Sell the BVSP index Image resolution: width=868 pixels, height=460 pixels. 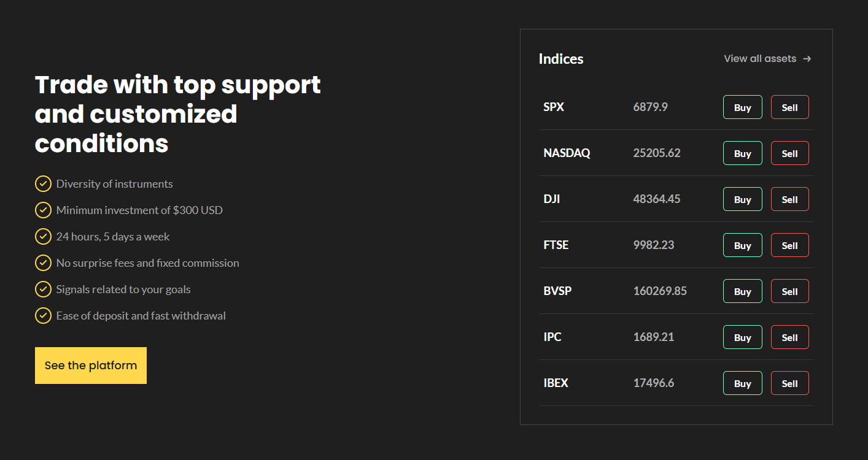(x=789, y=291)
